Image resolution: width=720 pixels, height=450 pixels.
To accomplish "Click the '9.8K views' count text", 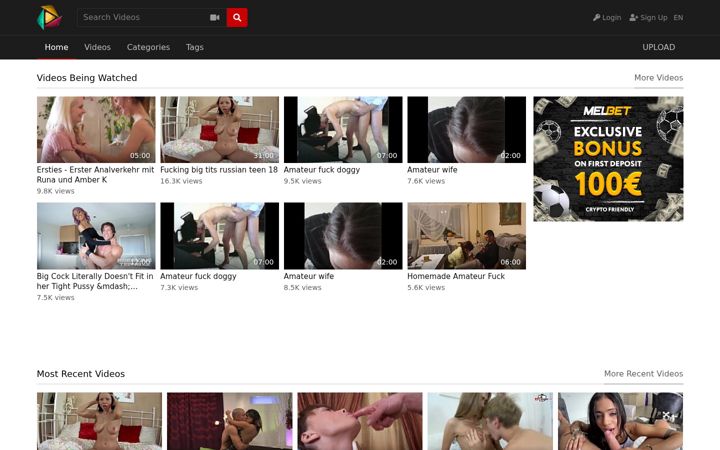I will (x=56, y=191).
